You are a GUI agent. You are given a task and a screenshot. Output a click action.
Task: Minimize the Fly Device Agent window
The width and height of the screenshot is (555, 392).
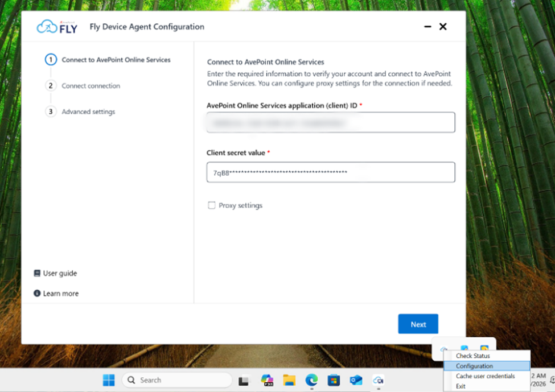click(427, 27)
